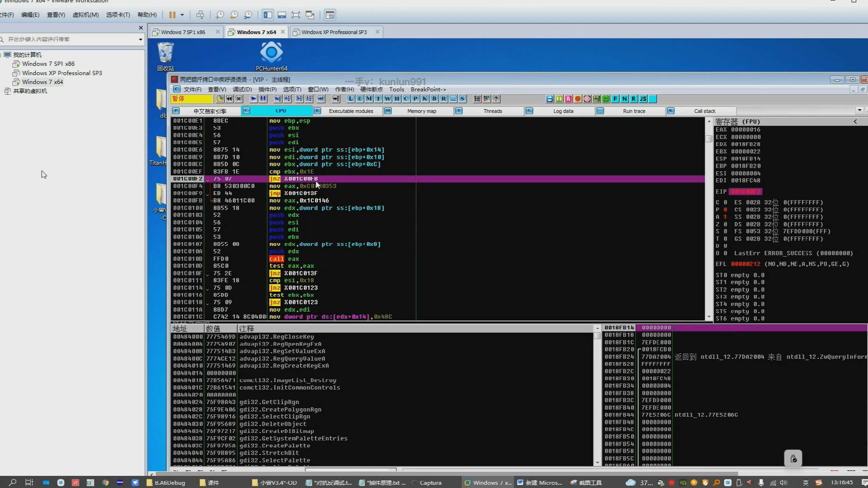
Task: Click VMware take snapshot clock icon
Action: coord(220,15)
